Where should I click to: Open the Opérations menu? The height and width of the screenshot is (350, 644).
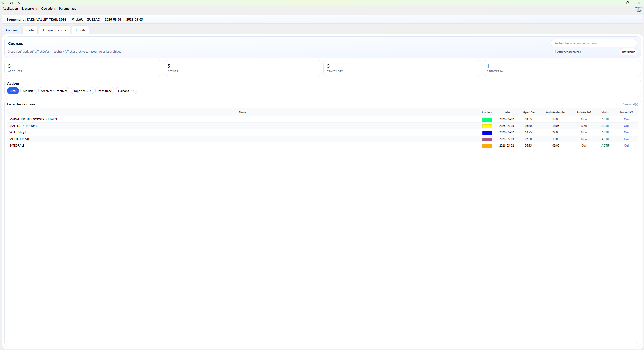(x=48, y=9)
